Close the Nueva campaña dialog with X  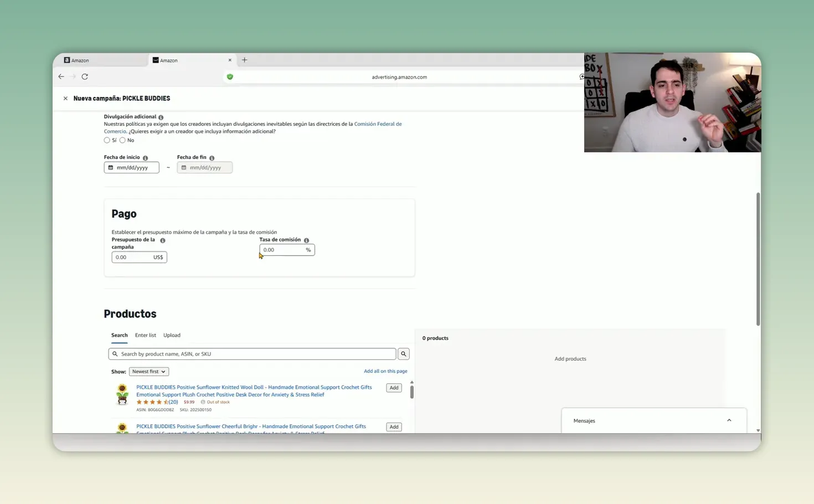[65, 99]
